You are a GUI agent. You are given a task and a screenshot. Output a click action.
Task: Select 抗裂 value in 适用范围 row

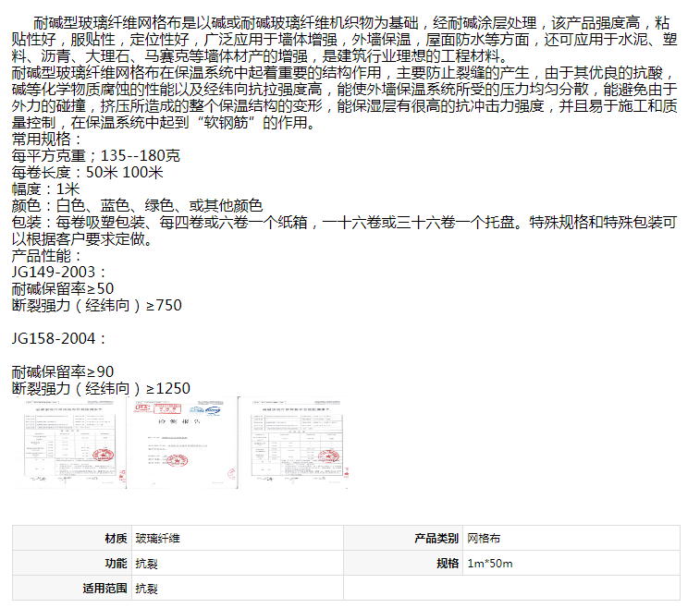point(146,588)
